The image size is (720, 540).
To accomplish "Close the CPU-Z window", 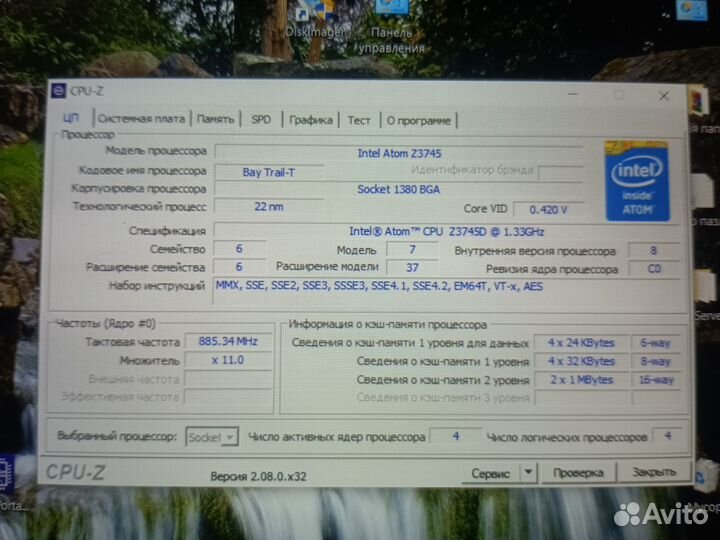I will [x=663, y=96].
